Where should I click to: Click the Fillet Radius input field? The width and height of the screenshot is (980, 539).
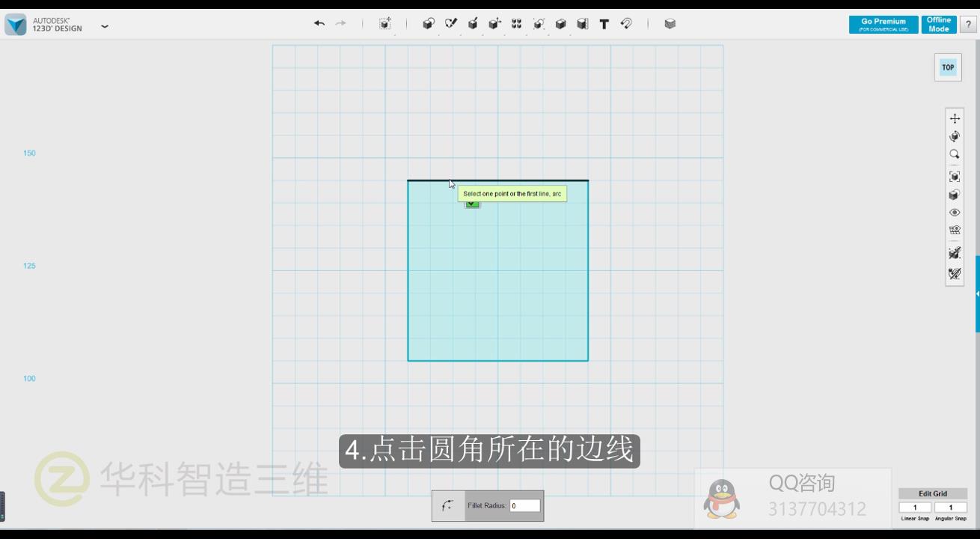coord(525,506)
